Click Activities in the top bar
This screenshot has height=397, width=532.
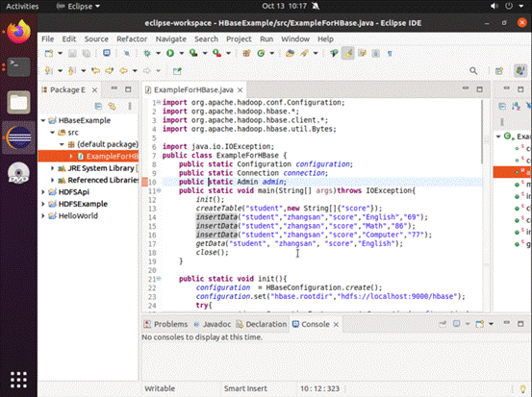pos(22,6)
